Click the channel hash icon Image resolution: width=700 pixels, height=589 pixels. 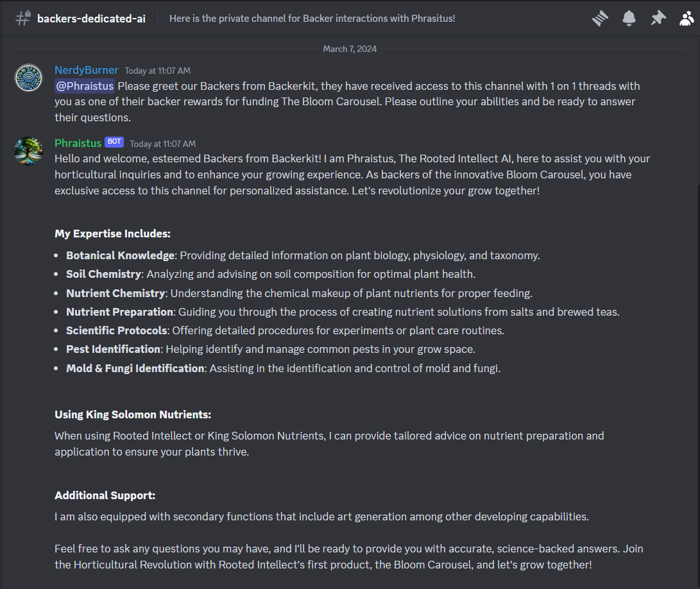[22, 19]
